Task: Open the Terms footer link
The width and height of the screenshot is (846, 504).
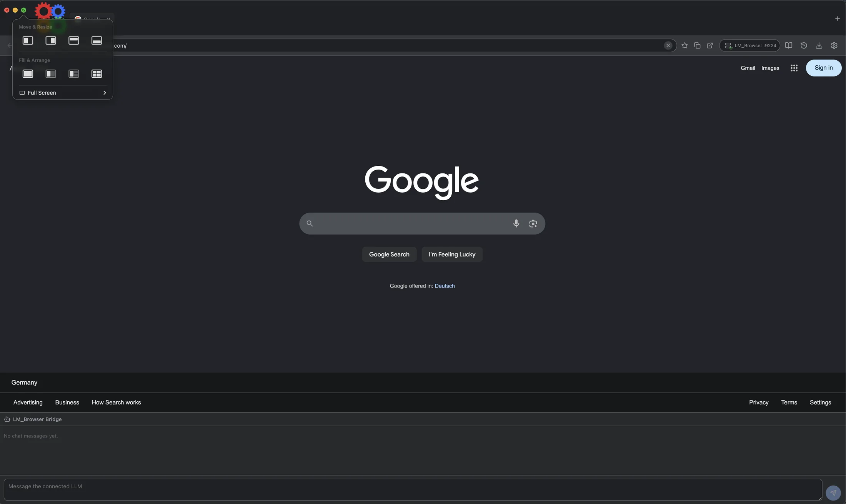Action: [789, 403]
